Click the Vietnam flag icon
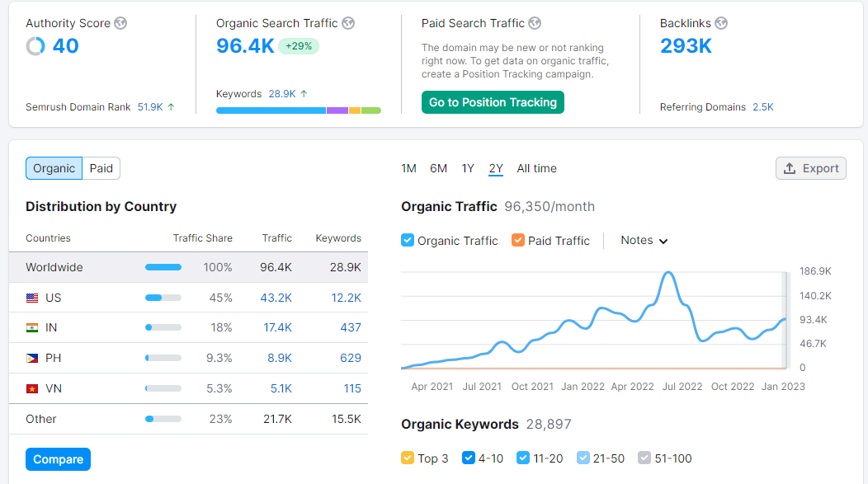868x484 pixels. (32, 388)
